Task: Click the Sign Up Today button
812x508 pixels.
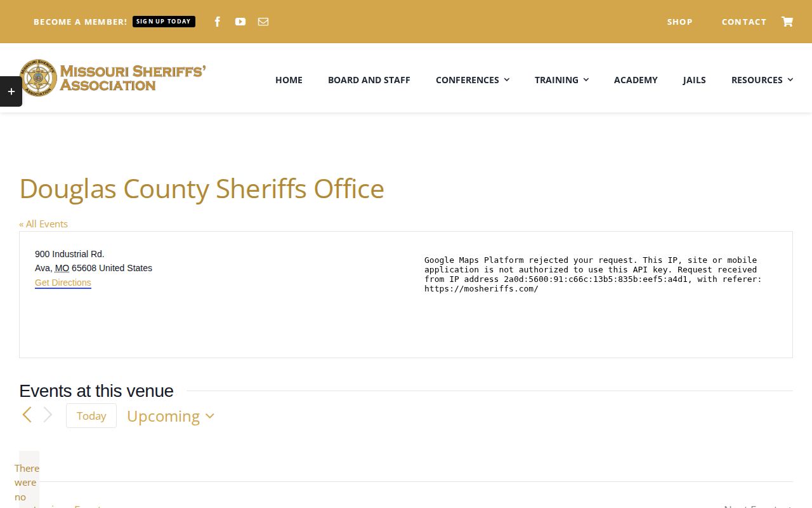Action: (x=164, y=22)
